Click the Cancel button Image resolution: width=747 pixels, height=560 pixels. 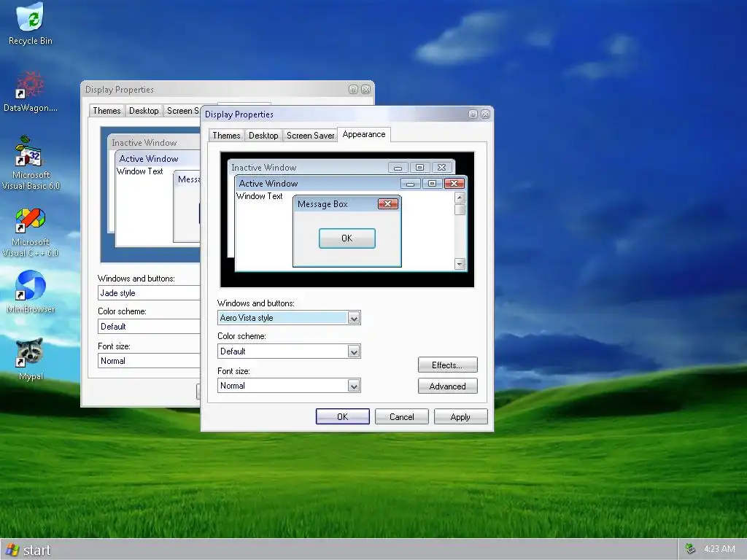(402, 416)
